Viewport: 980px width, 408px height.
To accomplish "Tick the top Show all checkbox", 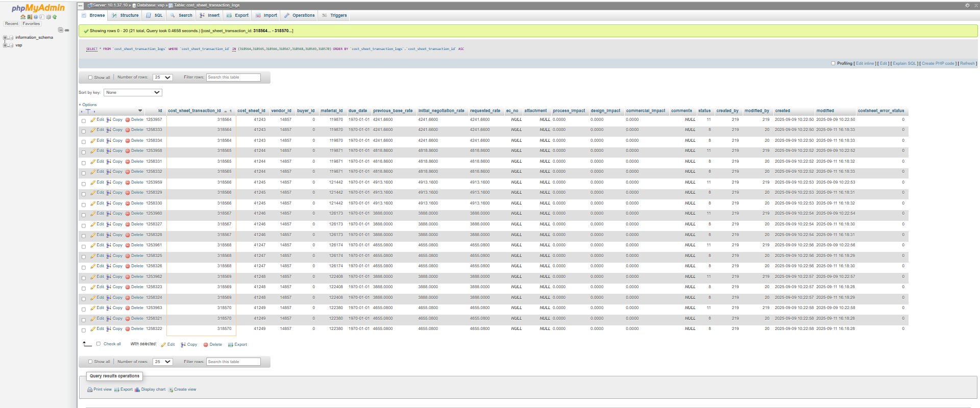I will (90, 78).
